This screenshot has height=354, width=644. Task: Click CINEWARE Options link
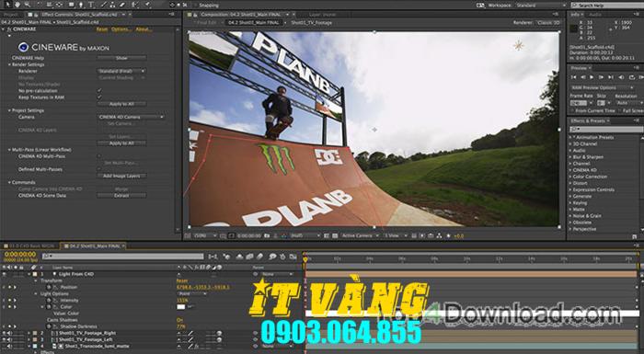pos(121,29)
